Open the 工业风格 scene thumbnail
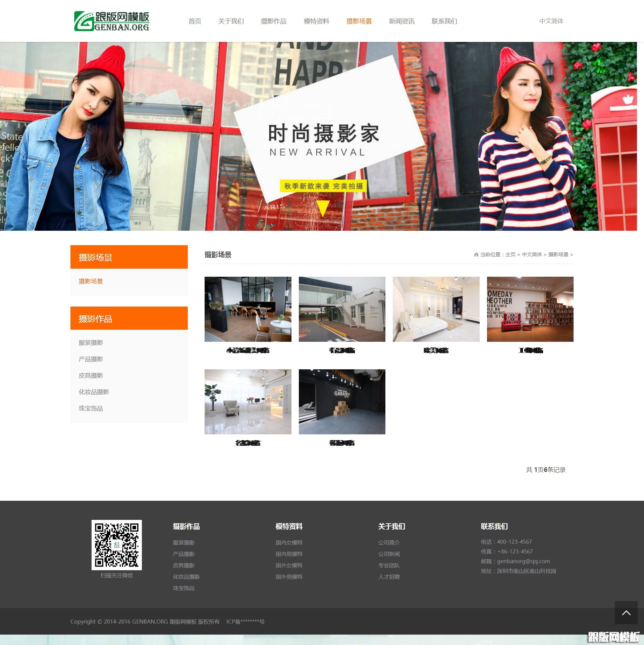The image size is (644, 645). pos(530,309)
